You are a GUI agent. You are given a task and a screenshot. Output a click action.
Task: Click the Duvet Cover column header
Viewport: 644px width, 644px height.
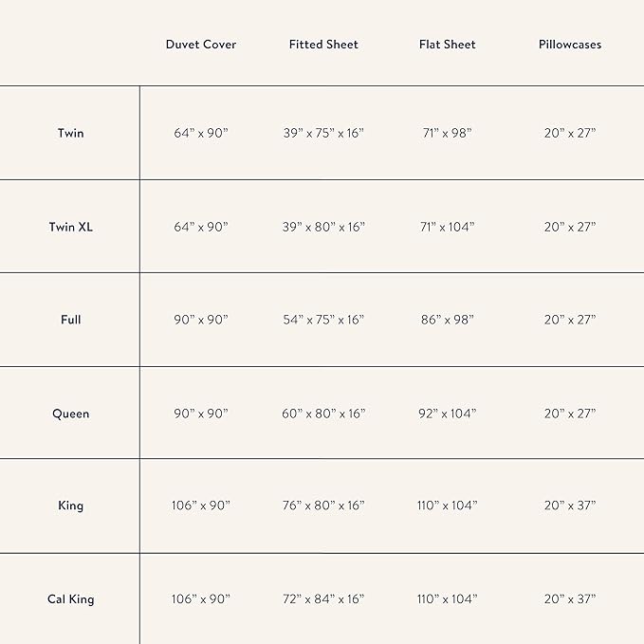201,45
